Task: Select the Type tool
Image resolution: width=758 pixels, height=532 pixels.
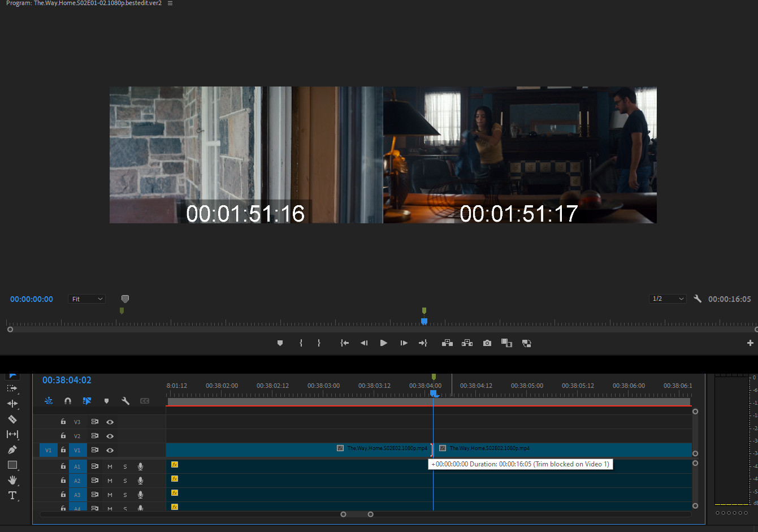Action: (12, 495)
